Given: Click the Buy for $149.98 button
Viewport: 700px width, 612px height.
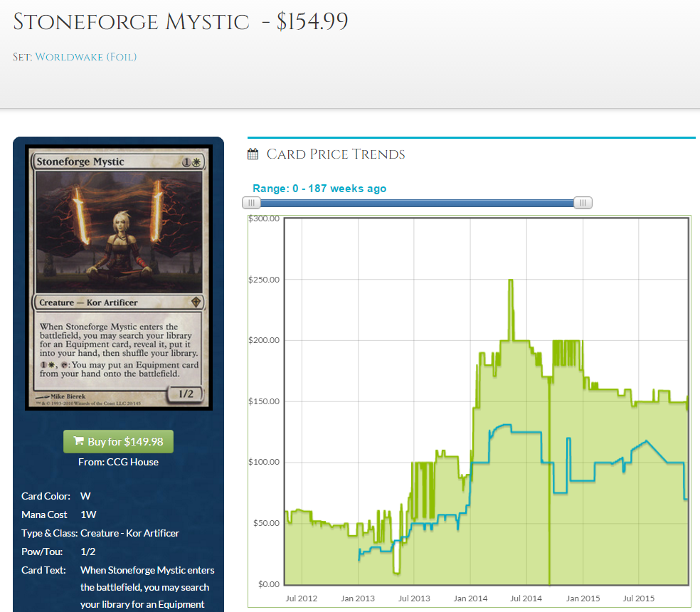Looking at the screenshot, I should (x=118, y=441).
